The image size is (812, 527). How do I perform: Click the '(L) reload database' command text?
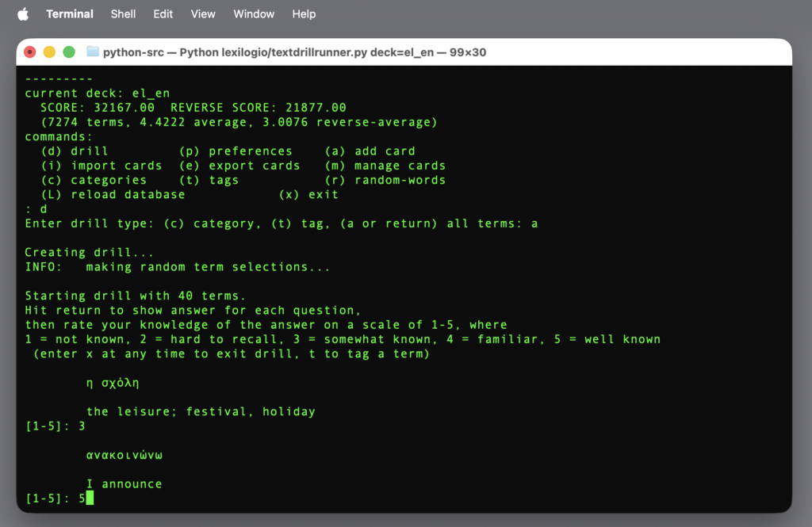point(113,195)
